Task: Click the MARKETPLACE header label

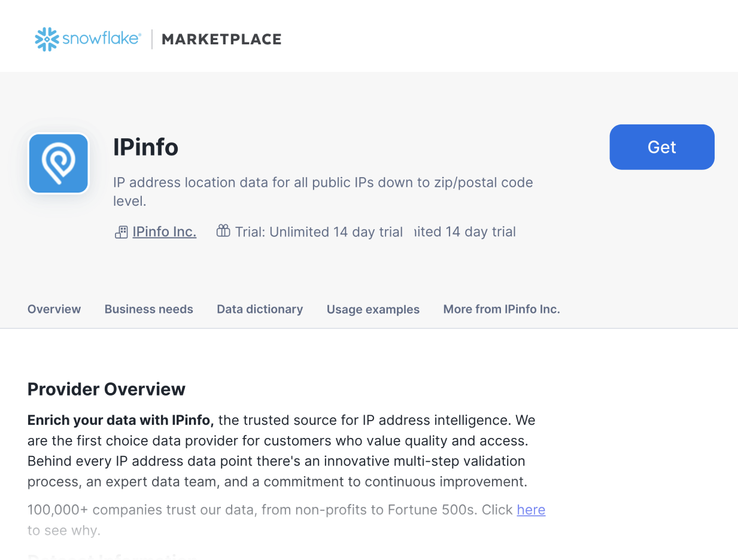Action: coord(221,39)
